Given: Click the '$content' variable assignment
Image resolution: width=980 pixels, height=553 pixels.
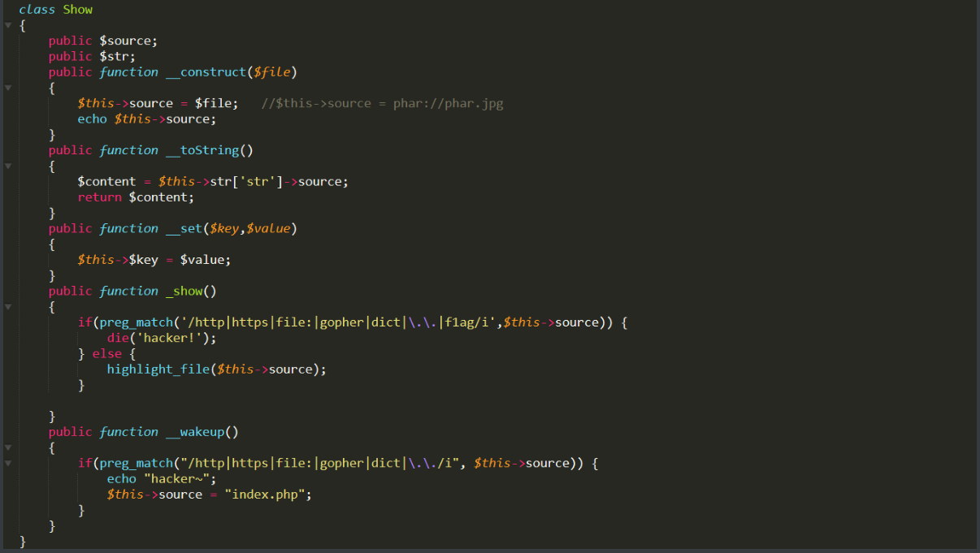Looking at the screenshot, I should point(106,181).
